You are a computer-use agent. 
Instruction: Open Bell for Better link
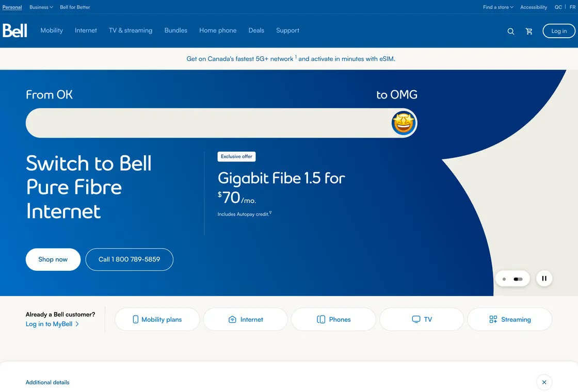coord(75,7)
